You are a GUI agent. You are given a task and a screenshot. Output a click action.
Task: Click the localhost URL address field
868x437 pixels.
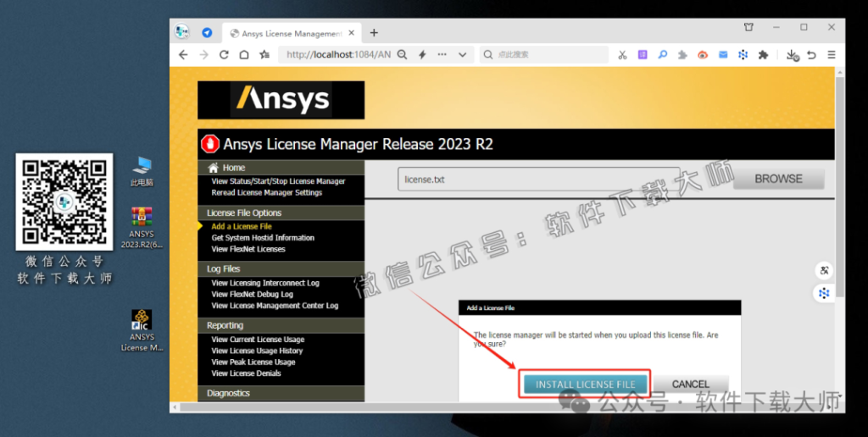[x=339, y=55]
